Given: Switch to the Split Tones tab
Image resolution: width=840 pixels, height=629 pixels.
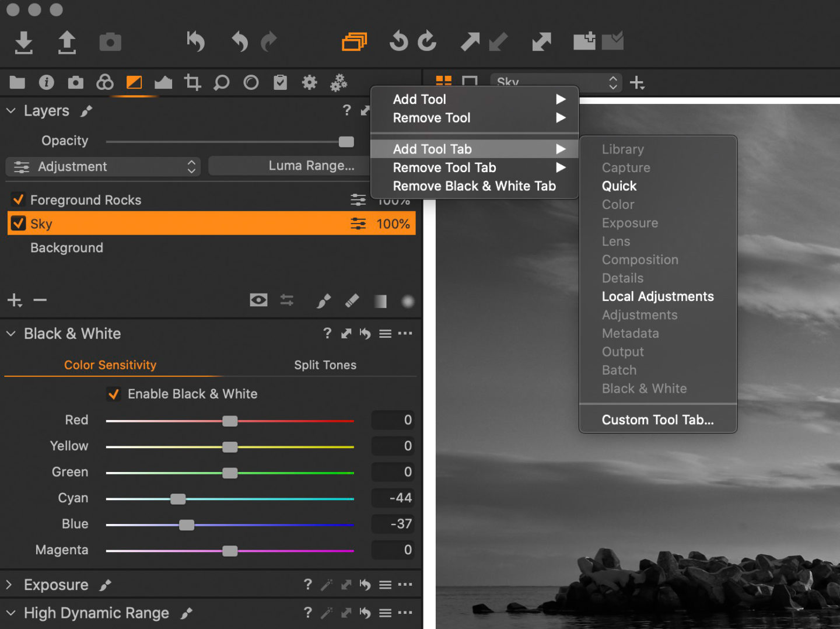Looking at the screenshot, I should [325, 365].
